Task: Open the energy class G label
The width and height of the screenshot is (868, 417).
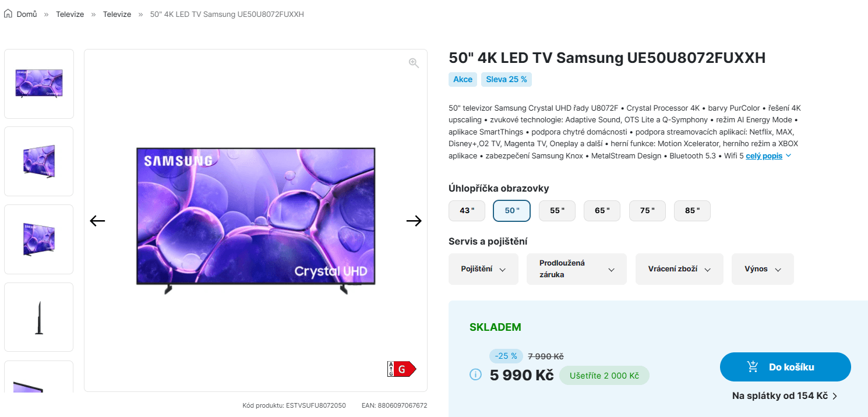Action: pyautogui.click(x=401, y=368)
